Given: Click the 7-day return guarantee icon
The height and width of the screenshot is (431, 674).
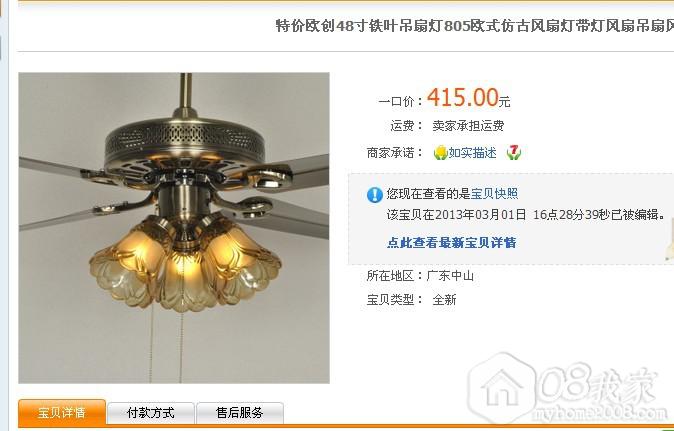Looking at the screenshot, I should coord(513,152).
